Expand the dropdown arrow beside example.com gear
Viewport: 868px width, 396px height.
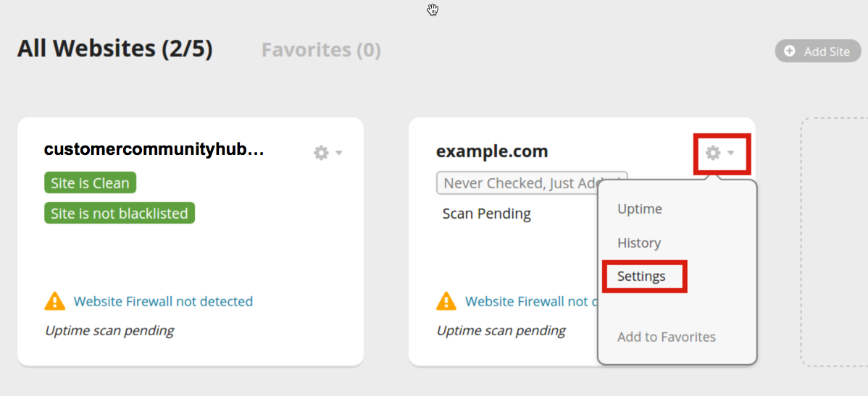tap(731, 153)
